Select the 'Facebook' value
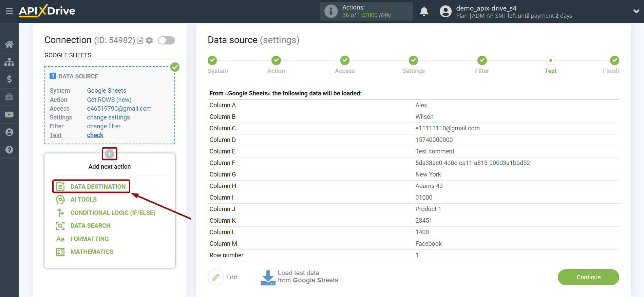Screen dimensions: 644x297 click(x=429, y=244)
